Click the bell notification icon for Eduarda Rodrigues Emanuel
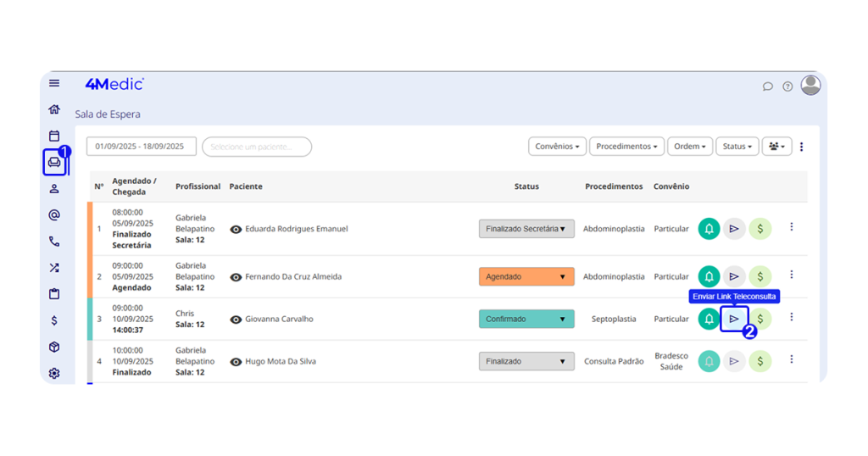The height and width of the screenshot is (456, 868). 709,229
